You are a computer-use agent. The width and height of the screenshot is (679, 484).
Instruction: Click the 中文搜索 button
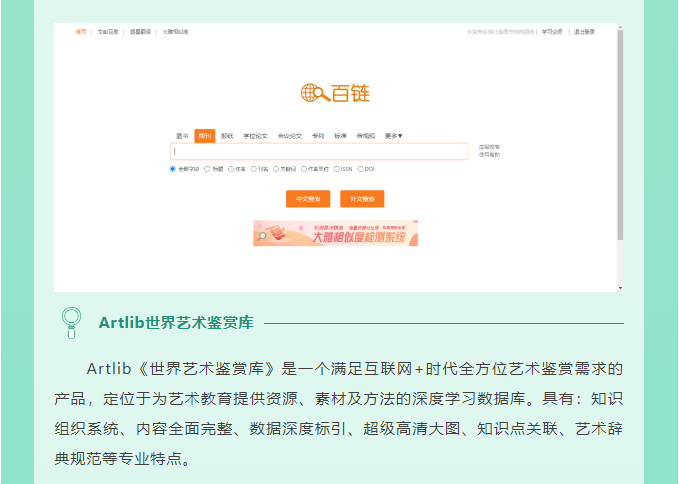(308, 199)
